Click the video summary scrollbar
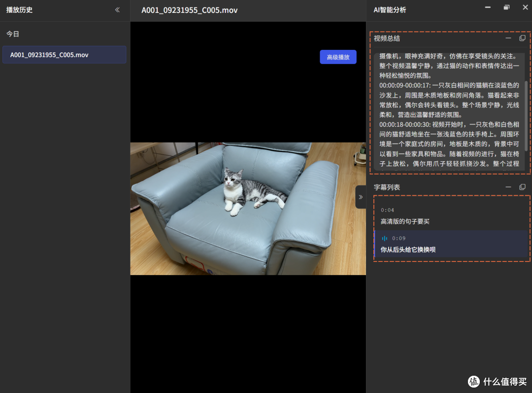The image size is (532, 393). click(526, 115)
